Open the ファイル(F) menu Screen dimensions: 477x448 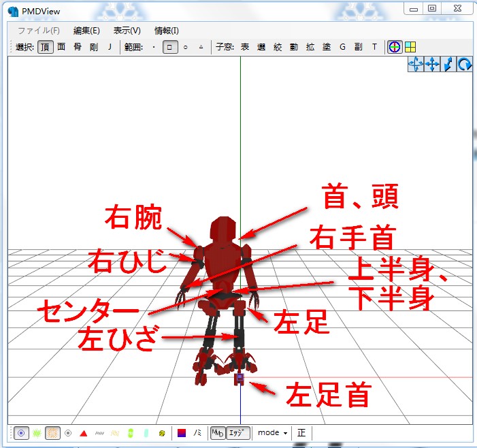point(39,31)
